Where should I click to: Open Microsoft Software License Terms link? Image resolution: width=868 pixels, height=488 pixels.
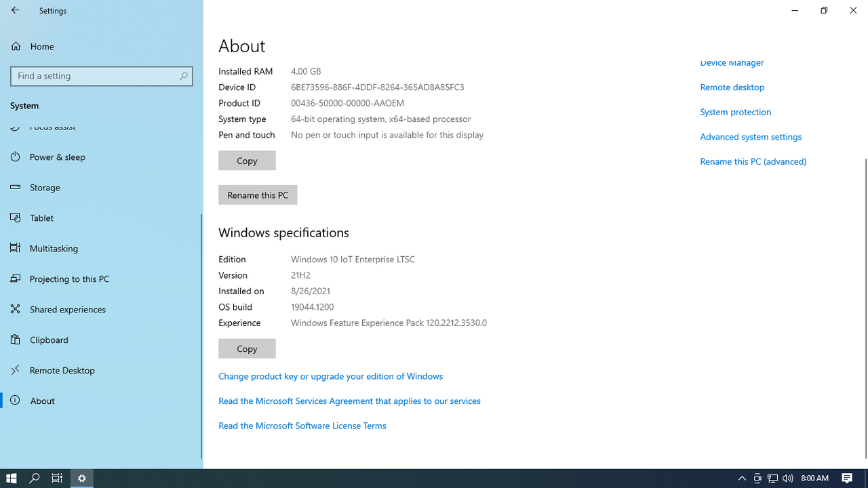point(302,426)
